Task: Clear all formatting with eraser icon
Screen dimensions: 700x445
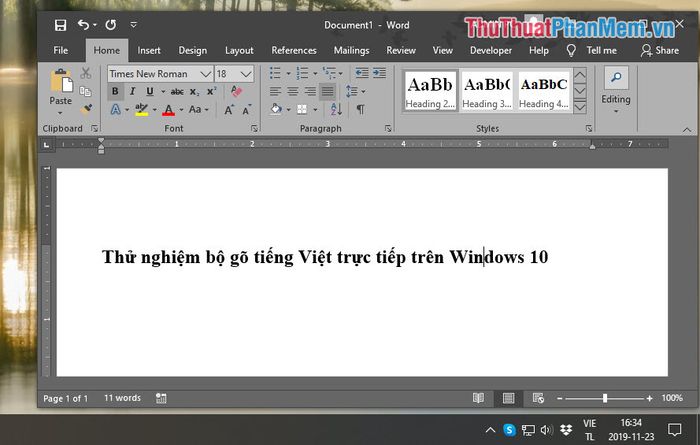Action: click(x=236, y=91)
